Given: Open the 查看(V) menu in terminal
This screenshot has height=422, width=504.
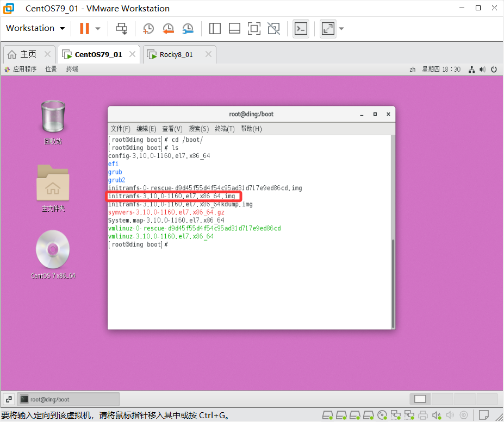Looking at the screenshot, I should pos(172,129).
